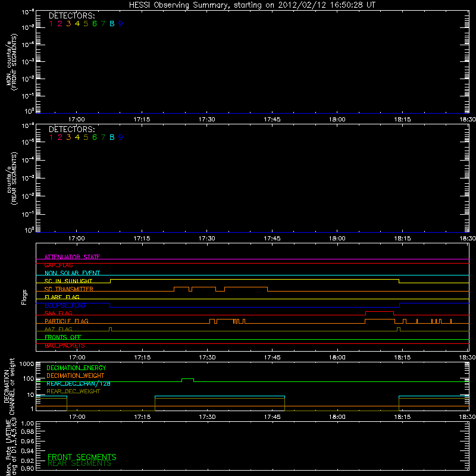Click the 1000 tick on decimation axis
This screenshot has height=476, width=476.
(27, 364)
